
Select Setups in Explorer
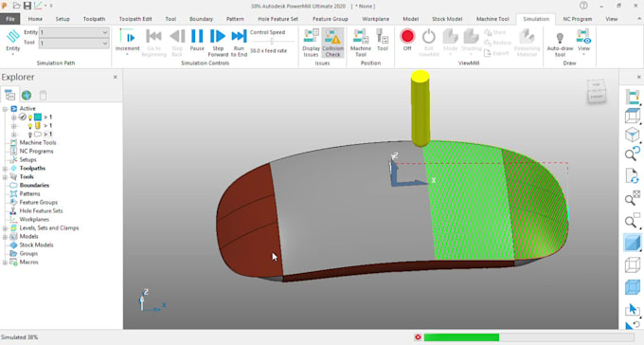(27, 159)
